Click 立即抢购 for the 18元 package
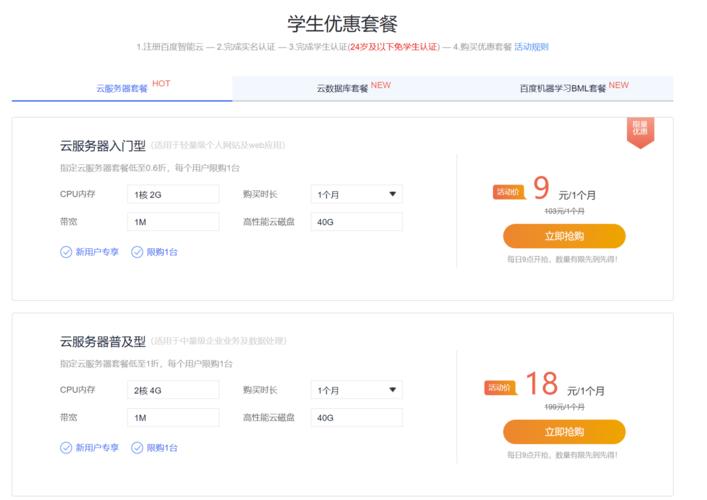Screen dimensions: 707x500 [x=564, y=432]
